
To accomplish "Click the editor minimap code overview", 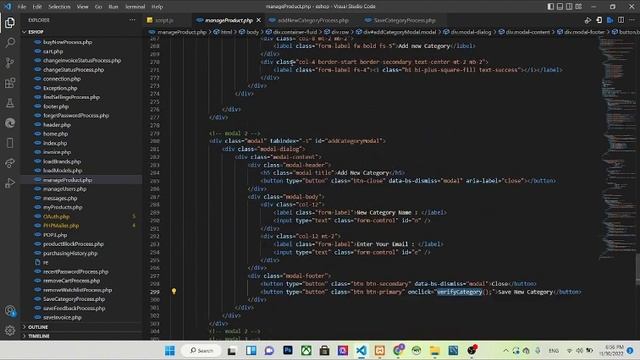I will [617, 147].
